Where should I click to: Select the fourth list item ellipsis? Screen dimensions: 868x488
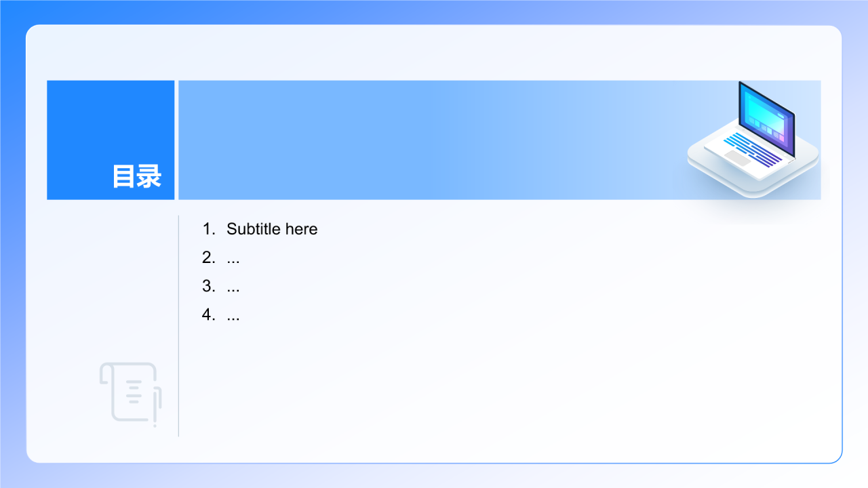[233, 315]
